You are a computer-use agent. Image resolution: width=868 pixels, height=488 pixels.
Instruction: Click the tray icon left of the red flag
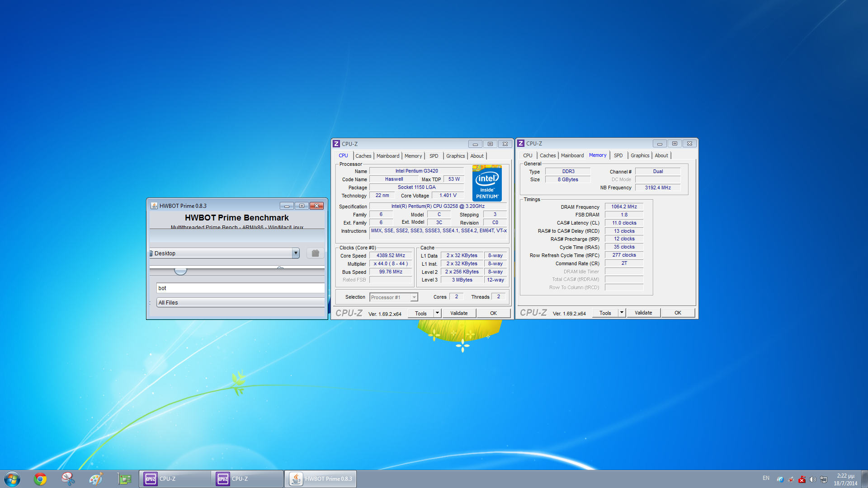point(791,479)
